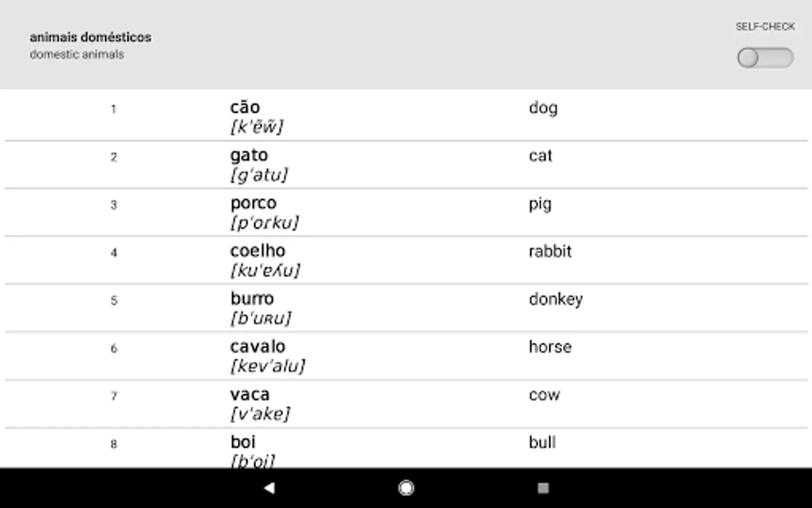Tap the 'horse' translation text
The image size is (812, 508).
(x=550, y=347)
